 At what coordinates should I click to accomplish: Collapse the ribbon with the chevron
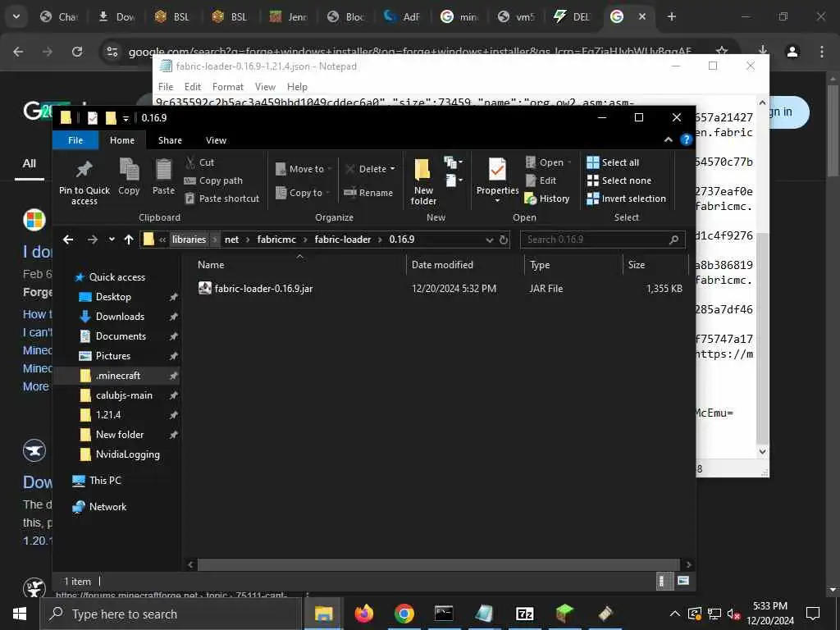pyautogui.click(x=668, y=139)
